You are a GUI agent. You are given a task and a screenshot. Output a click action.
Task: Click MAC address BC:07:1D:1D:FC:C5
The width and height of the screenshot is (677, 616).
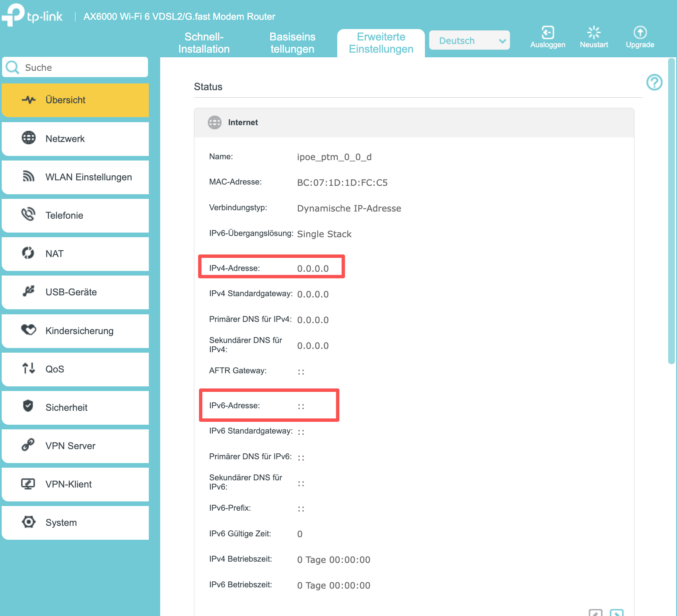click(342, 182)
